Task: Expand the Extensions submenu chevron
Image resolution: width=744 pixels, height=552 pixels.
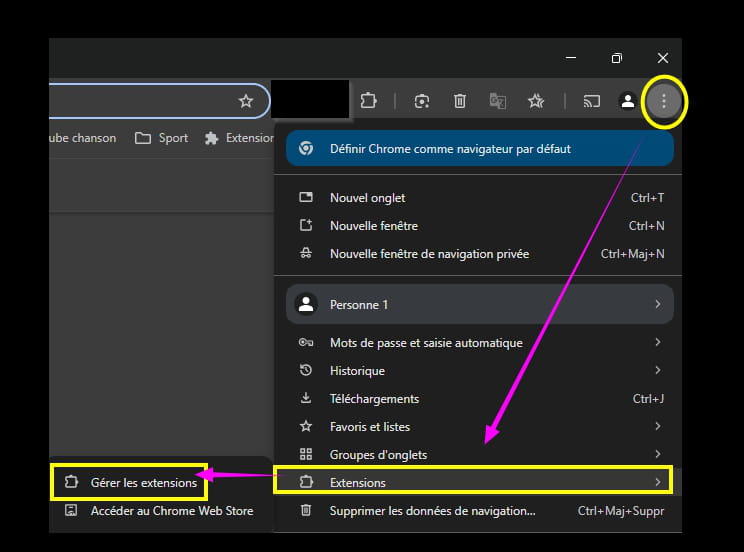Action: (x=658, y=482)
